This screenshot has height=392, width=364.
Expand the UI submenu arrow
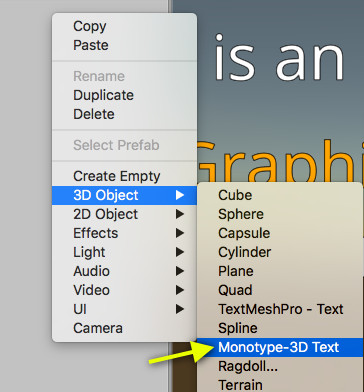click(x=180, y=309)
